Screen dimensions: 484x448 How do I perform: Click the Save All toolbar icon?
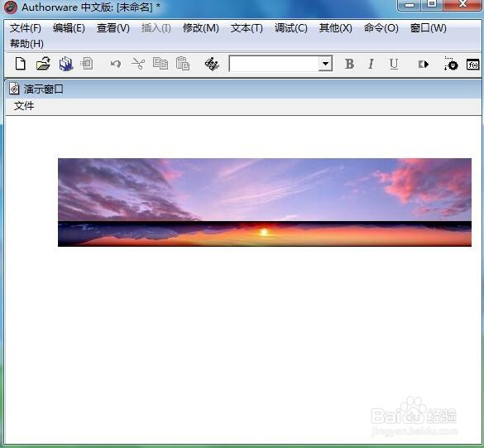click(65, 64)
